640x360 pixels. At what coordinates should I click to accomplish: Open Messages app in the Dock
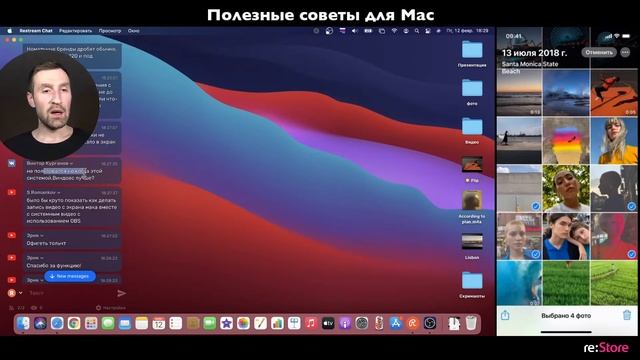(108, 324)
